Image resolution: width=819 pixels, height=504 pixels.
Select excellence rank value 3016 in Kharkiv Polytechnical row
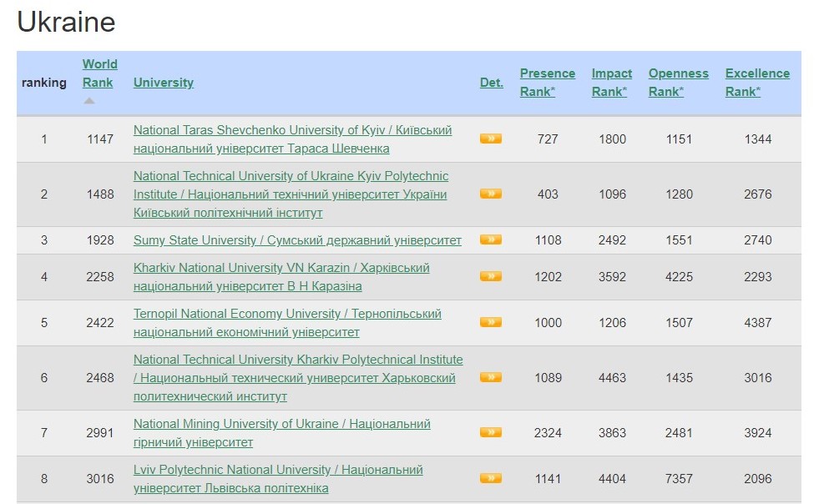[x=758, y=377]
